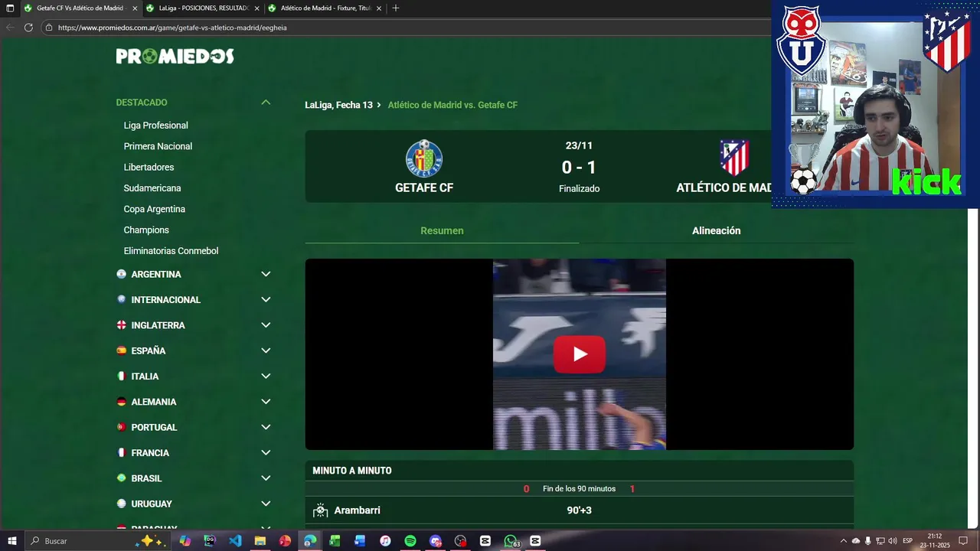This screenshot has width=980, height=551.
Task: Open WhatsApp from the taskbar
Action: [x=511, y=541]
